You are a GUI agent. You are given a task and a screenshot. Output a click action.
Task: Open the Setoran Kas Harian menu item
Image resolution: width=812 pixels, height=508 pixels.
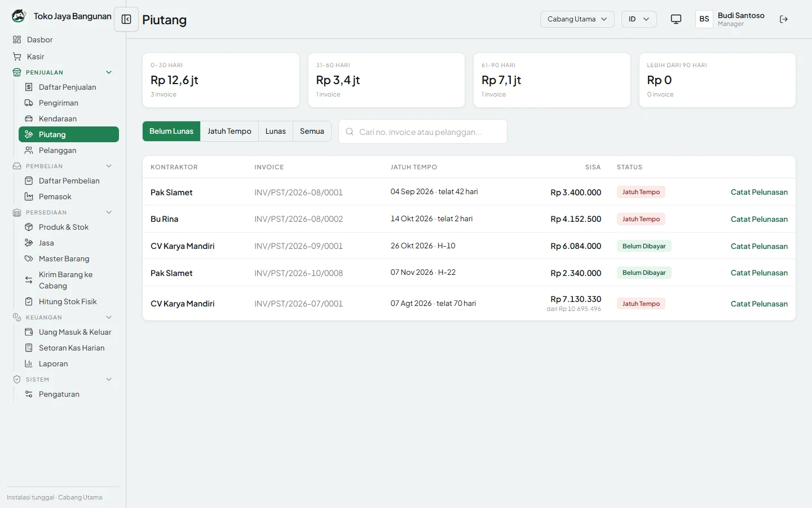click(x=69, y=348)
